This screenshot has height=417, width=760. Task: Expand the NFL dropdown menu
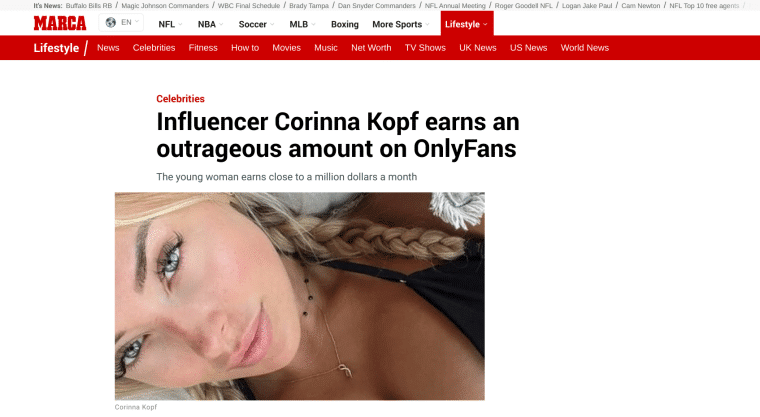[170, 24]
